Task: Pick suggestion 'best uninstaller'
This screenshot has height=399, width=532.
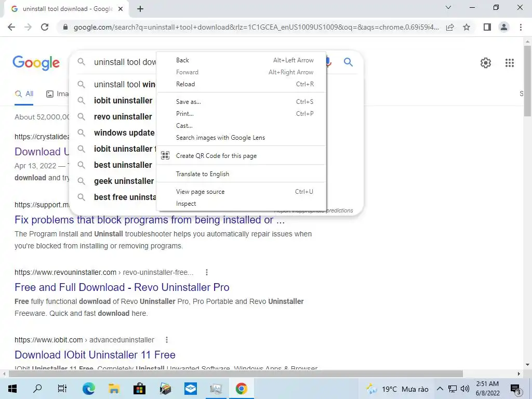Action: 123,165
